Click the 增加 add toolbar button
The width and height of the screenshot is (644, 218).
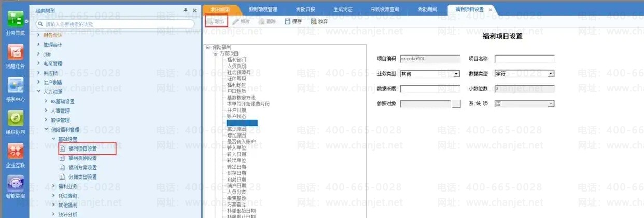point(216,21)
